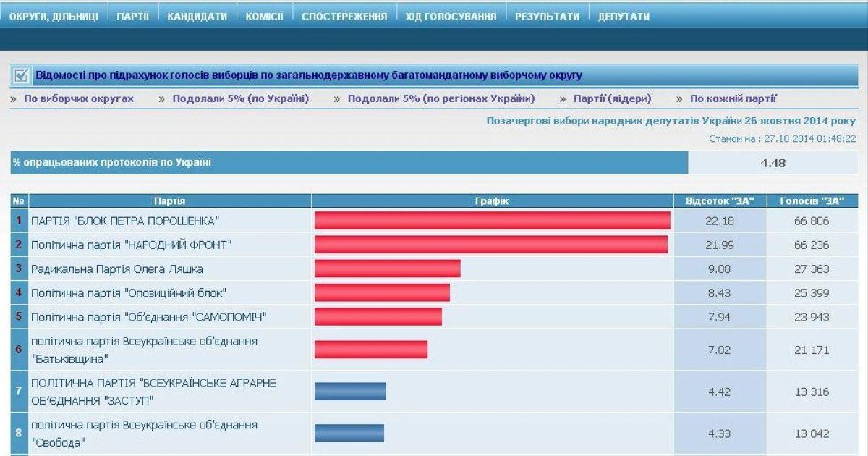Open the По виборчих округах link
The width and height of the screenshot is (868, 456).
click(79, 98)
